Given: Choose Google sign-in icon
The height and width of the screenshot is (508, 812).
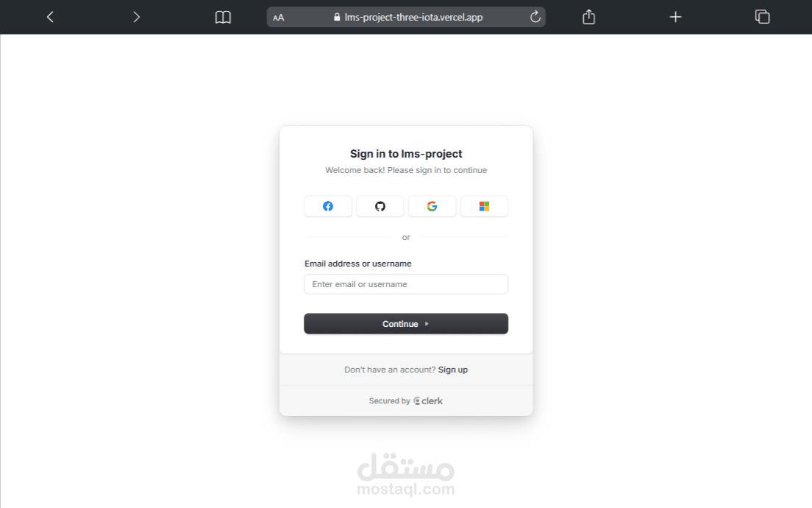Looking at the screenshot, I should 432,206.
